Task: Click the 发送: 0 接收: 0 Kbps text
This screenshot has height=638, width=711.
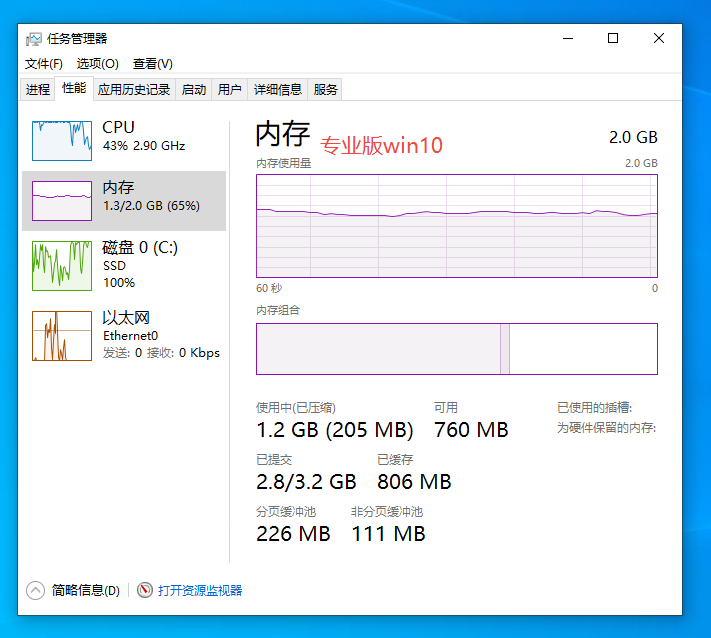Action: click(161, 353)
